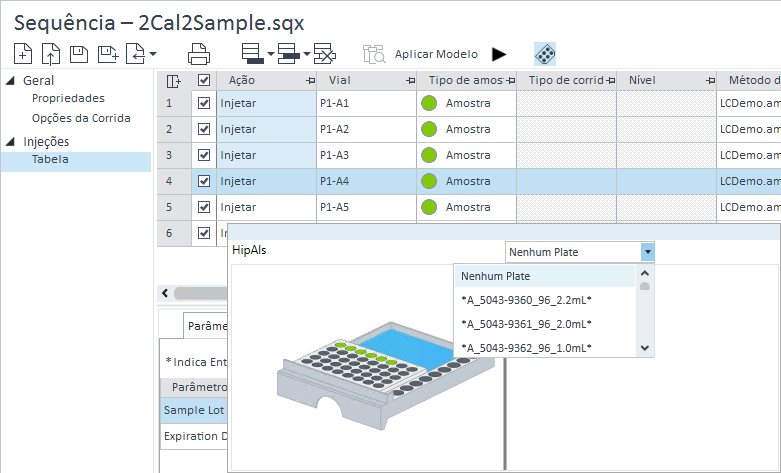This screenshot has height=473, width=781.
Task: Click the dice plate icon
Action: (x=544, y=54)
